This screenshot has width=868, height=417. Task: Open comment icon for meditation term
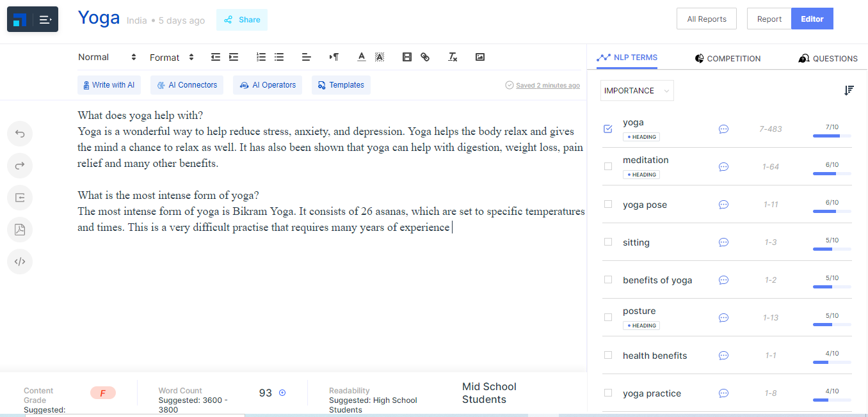[x=723, y=167]
